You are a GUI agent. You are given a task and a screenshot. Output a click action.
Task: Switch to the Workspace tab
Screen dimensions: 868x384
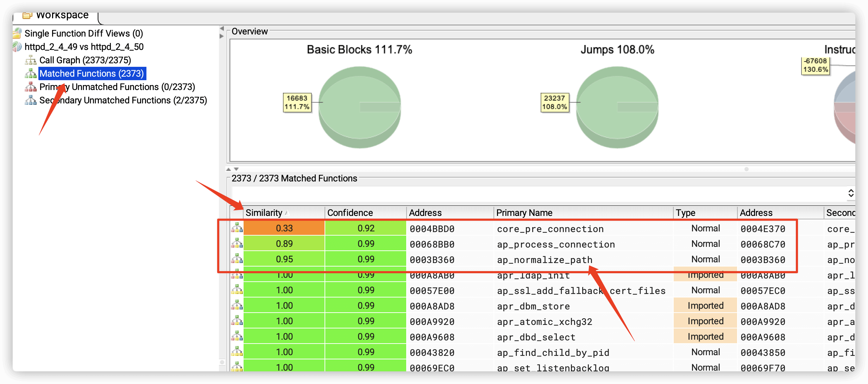[56, 15]
